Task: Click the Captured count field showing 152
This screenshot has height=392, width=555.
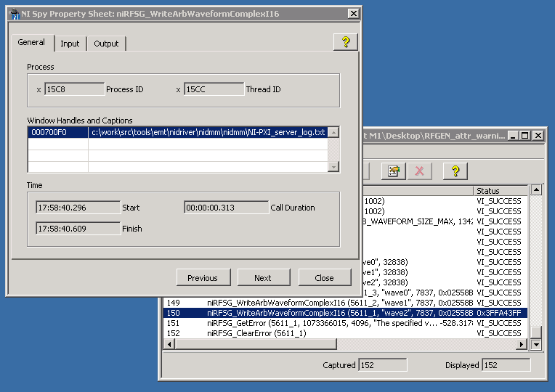Action: point(383,365)
